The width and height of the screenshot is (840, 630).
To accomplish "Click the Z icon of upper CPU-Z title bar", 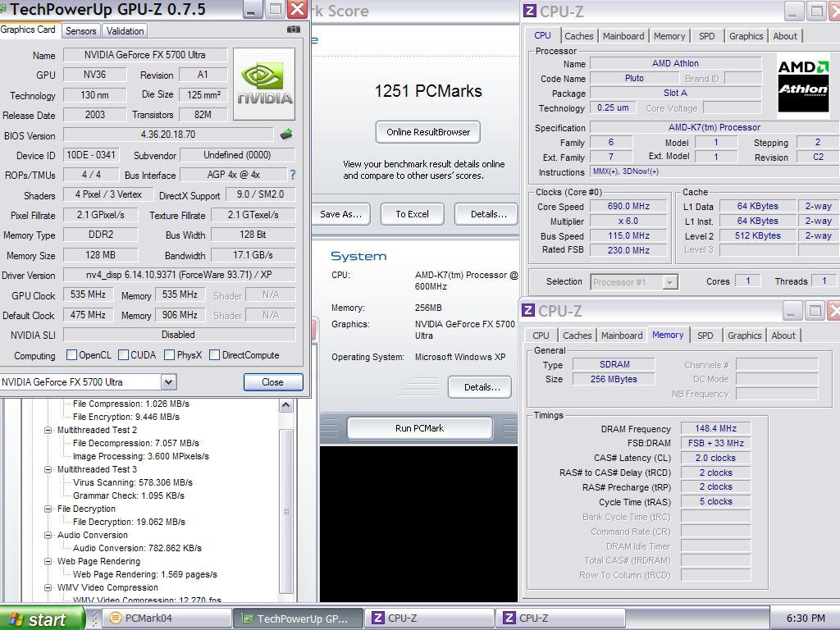I will (x=529, y=11).
